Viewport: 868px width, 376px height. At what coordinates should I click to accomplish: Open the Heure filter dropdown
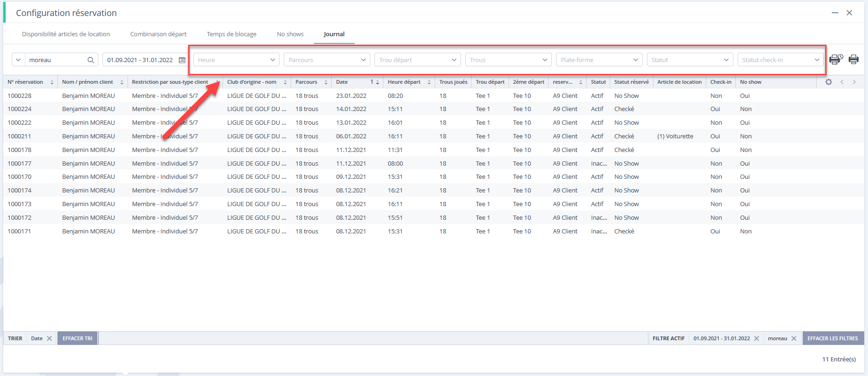(x=236, y=60)
